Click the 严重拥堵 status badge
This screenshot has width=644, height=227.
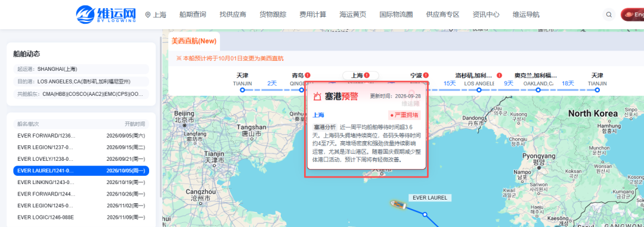(404, 116)
